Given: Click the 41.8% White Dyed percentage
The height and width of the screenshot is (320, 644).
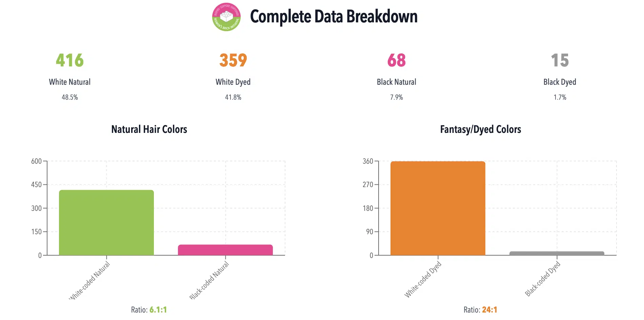Looking at the screenshot, I should [x=233, y=97].
